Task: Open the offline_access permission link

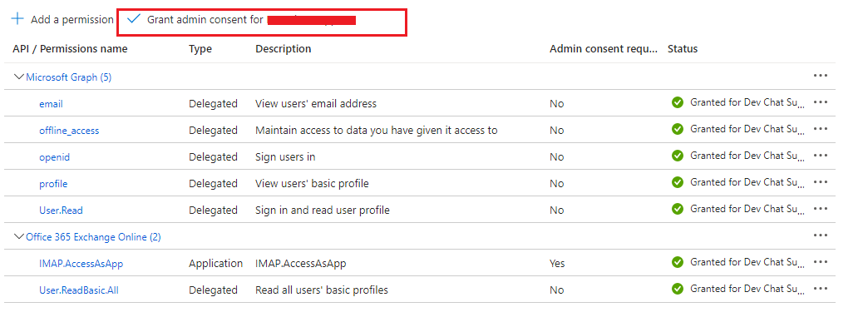Action: [x=69, y=131]
